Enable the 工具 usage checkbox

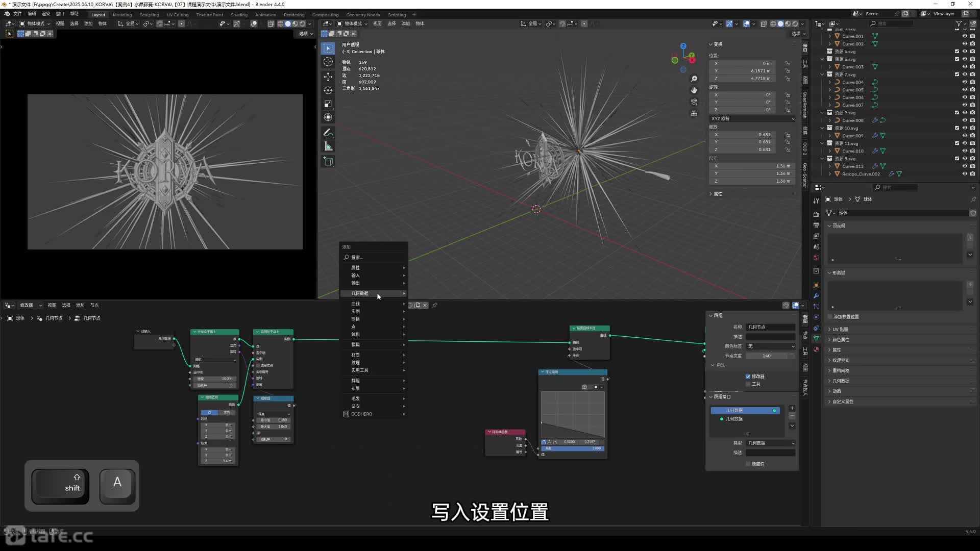748,384
